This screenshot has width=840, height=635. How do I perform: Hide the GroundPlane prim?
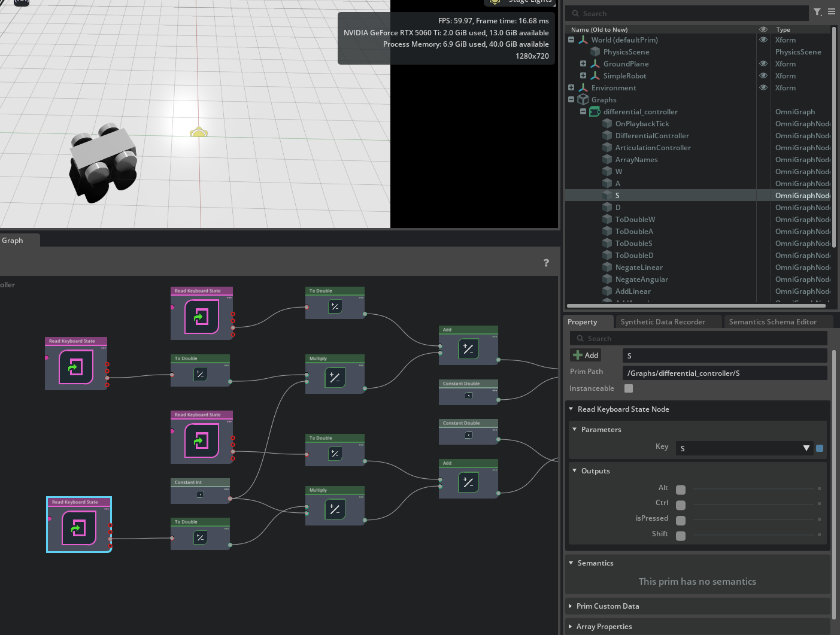click(x=763, y=64)
